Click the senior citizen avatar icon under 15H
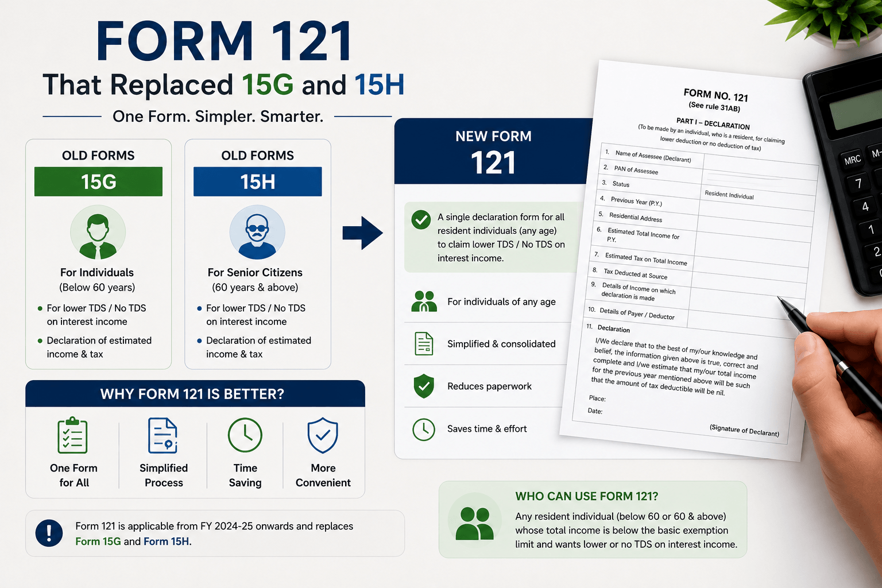Screen dimensions: 882x588 tap(257, 233)
